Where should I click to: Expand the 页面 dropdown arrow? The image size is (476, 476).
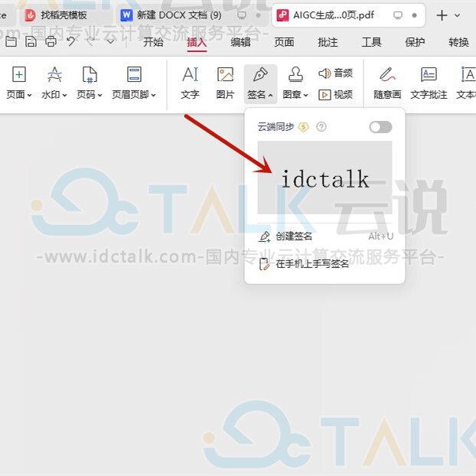pyautogui.click(x=29, y=96)
